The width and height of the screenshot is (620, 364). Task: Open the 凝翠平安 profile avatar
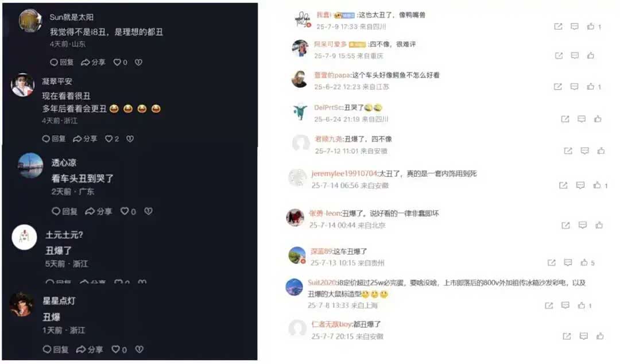(x=22, y=84)
